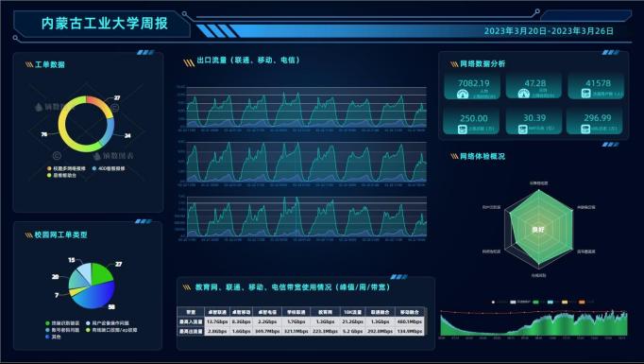Screen dimensions: 644x364
Task: Click the gauge icon under 7082.19
Action: pos(463,95)
